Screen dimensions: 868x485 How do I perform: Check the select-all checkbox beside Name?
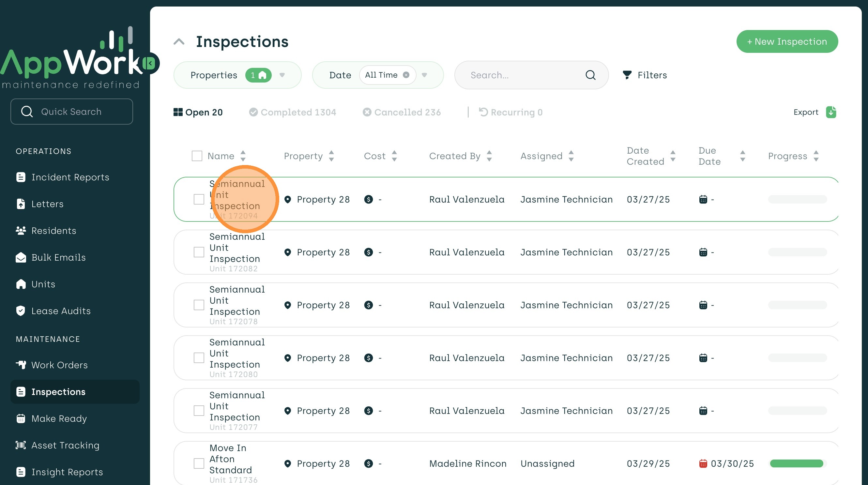[x=197, y=156]
